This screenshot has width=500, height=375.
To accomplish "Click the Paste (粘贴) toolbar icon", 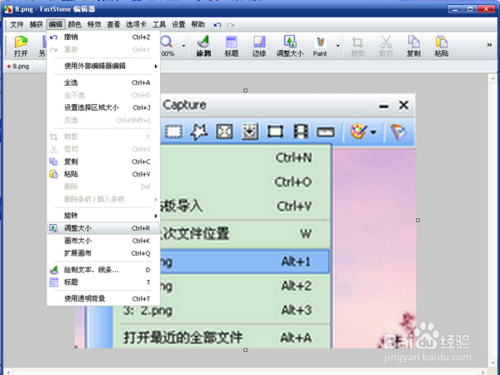I will click(x=442, y=46).
